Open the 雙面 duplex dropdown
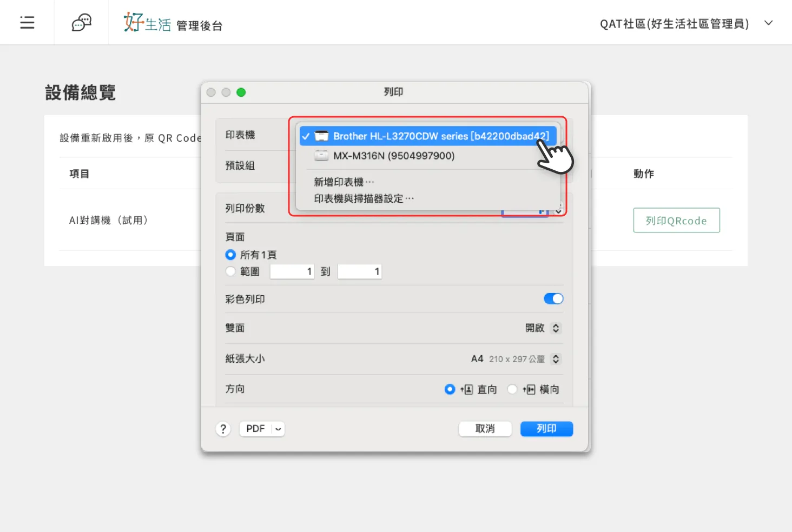The image size is (792, 532). pyautogui.click(x=556, y=328)
